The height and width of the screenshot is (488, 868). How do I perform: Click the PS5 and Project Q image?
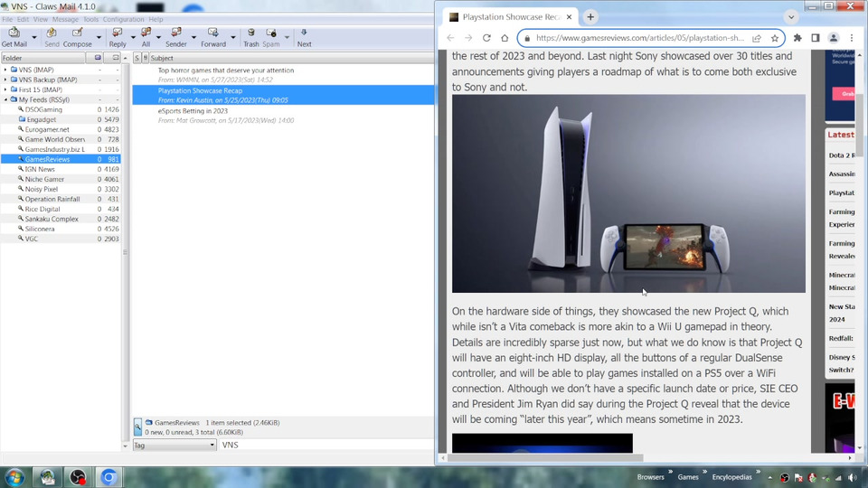(x=628, y=193)
